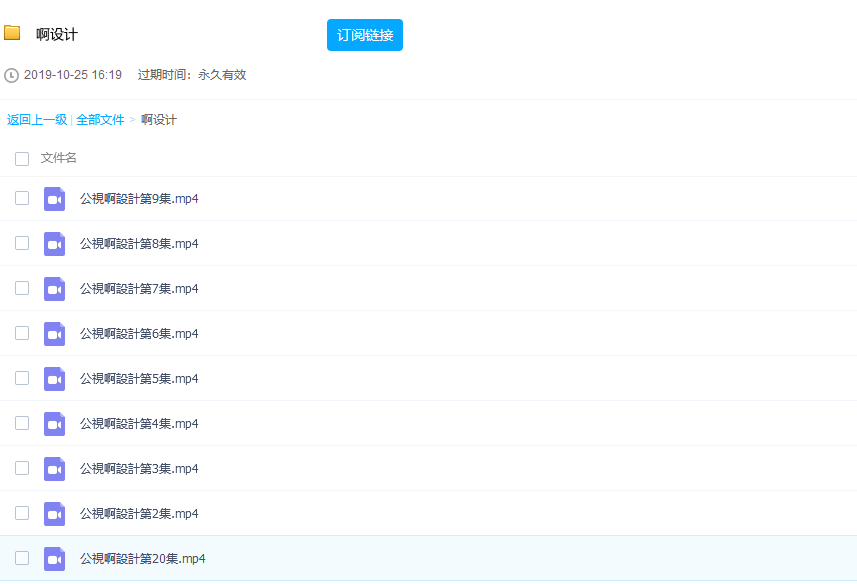Click the video icon for 公視啊設計第20集.mp4
Viewport: 857px width, 584px height.
click(x=54, y=559)
